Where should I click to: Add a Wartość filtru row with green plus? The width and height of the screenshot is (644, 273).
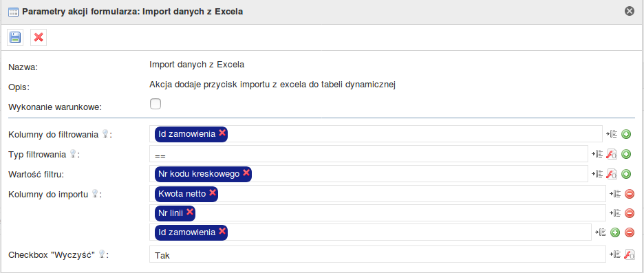coord(626,174)
